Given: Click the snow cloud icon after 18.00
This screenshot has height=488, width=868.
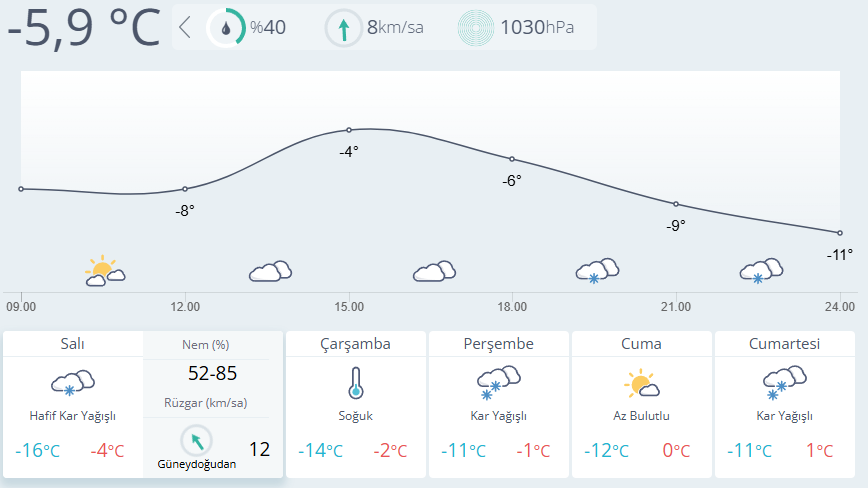Looking at the screenshot, I should pyautogui.click(x=597, y=271).
